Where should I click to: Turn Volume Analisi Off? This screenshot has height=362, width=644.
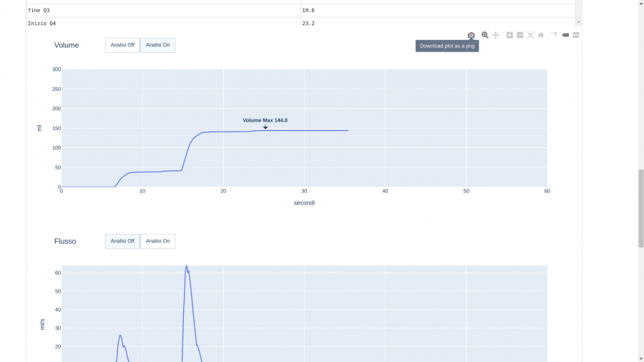122,45
